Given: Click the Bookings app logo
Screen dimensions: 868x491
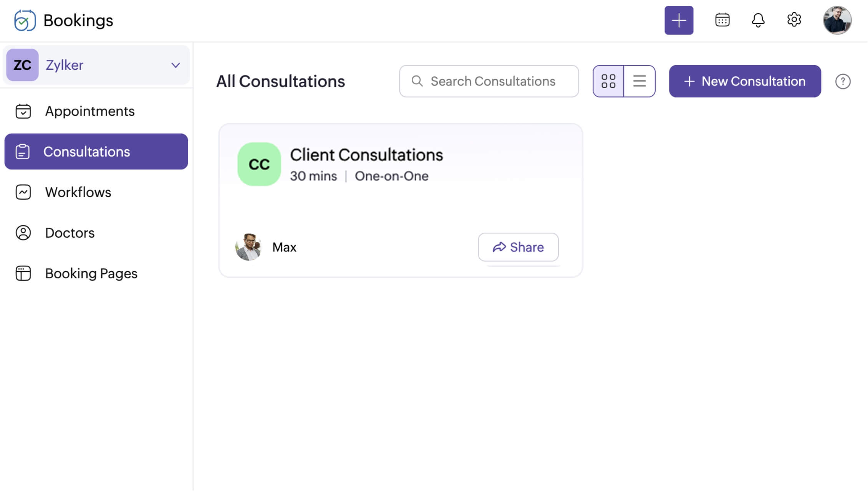Looking at the screenshot, I should coord(24,20).
